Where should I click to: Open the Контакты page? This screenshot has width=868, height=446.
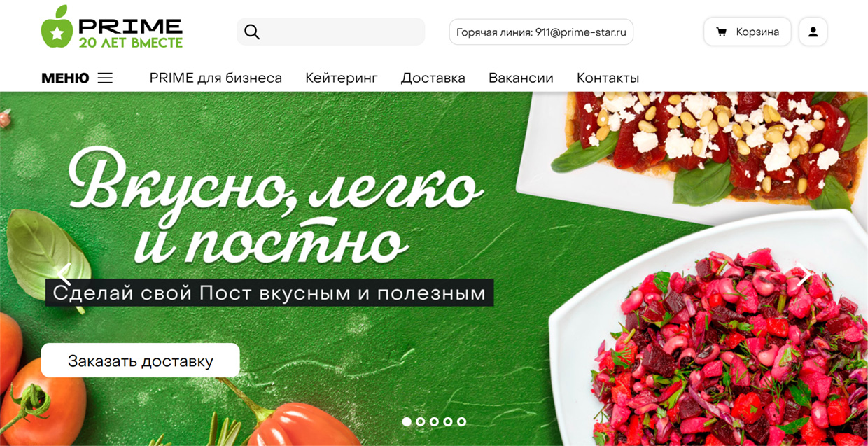(x=608, y=78)
